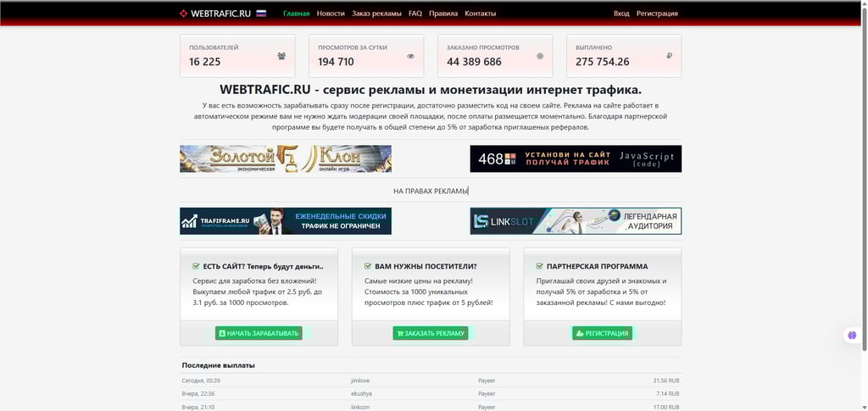Click the linkcon username in payouts

pyautogui.click(x=360, y=407)
